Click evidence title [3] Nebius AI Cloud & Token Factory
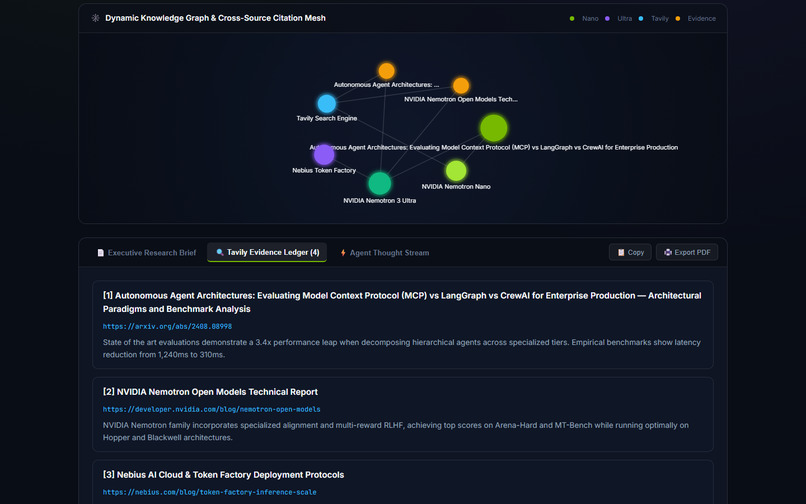The width and height of the screenshot is (806, 504). pos(223,475)
